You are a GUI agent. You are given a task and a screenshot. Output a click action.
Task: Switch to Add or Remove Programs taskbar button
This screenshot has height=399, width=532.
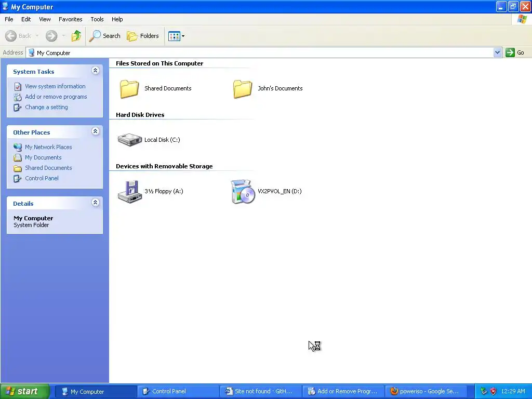coord(343,392)
